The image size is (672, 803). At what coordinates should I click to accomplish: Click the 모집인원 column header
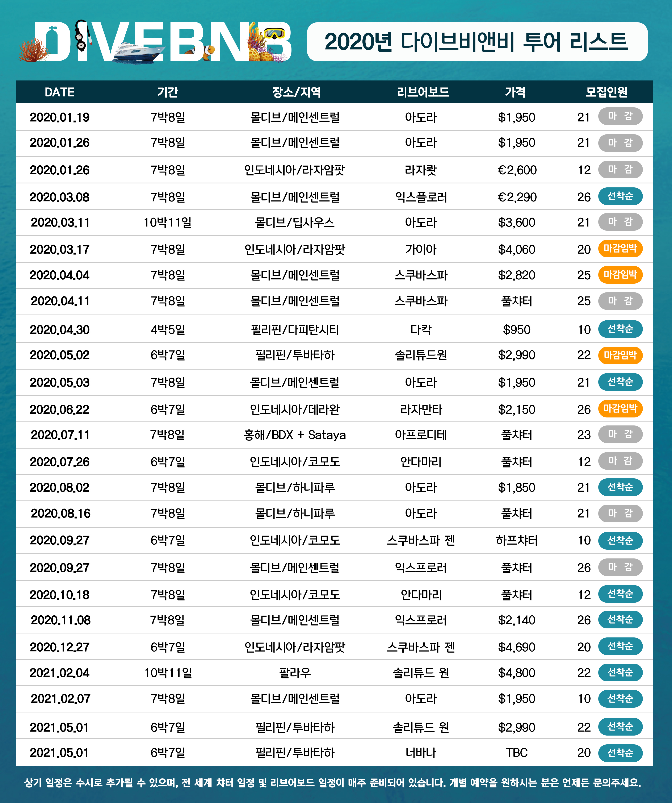(x=607, y=92)
